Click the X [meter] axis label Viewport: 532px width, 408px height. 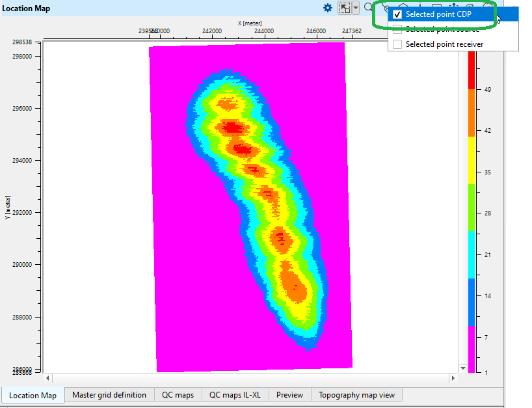(x=249, y=23)
